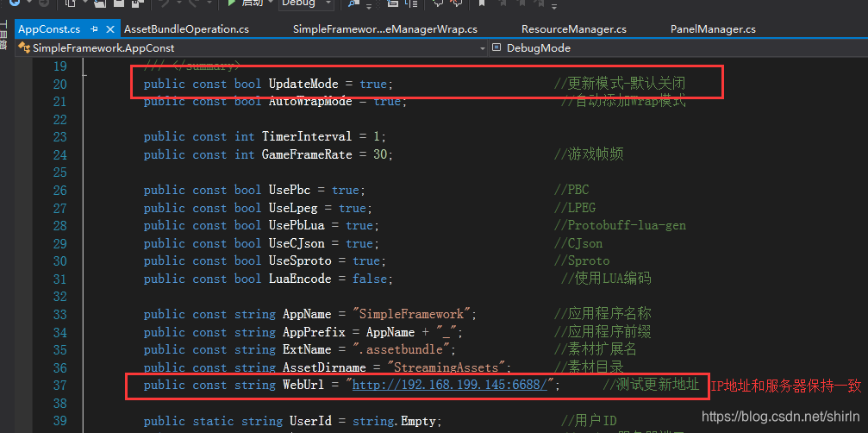The height and width of the screenshot is (433, 868).
Task: Click the //更新模式-默认关闭 comment
Action: click(x=620, y=85)
